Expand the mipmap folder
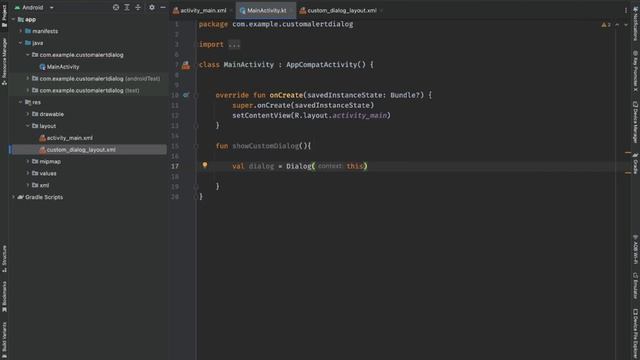Screen dimensions: 640x360 pos(28,161)
